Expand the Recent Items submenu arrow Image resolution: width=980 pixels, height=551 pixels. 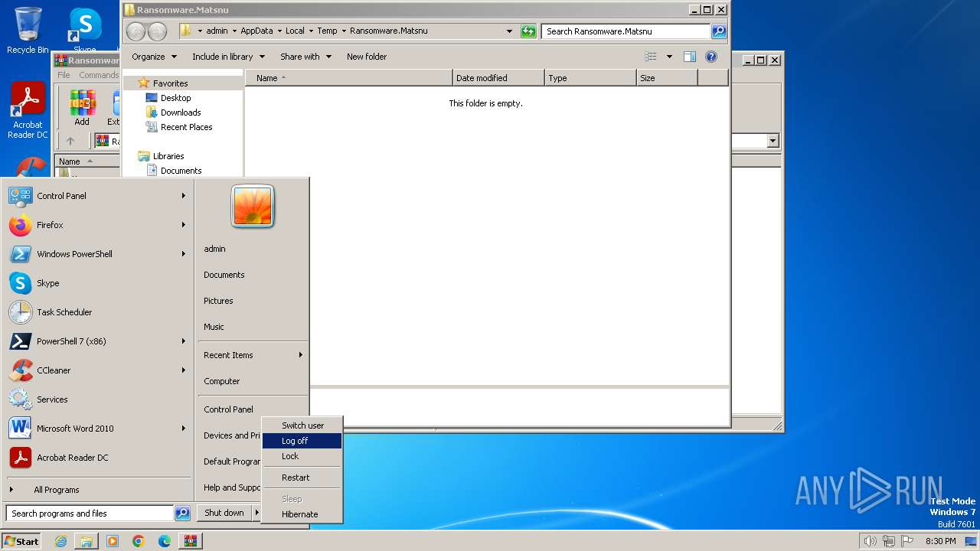click(301, 355)
